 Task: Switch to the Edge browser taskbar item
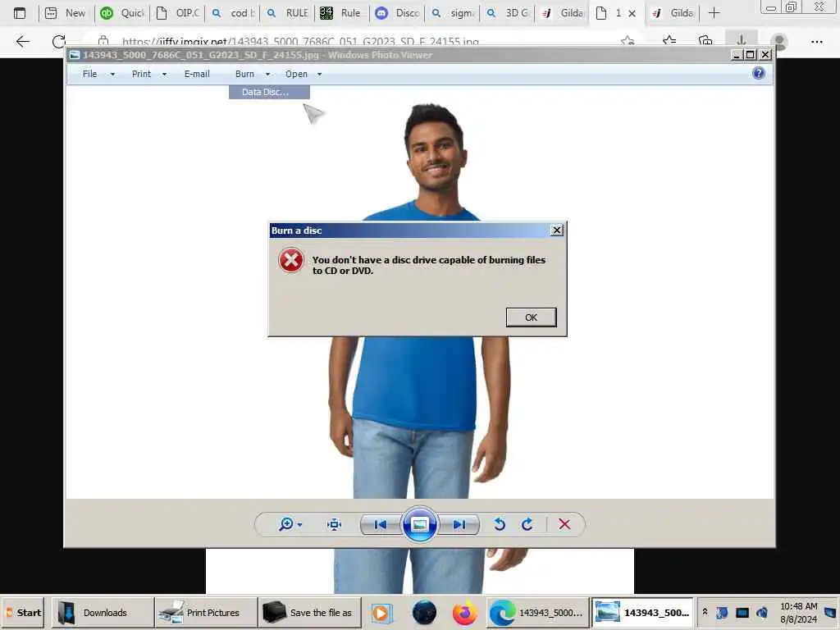coord(538,612)
